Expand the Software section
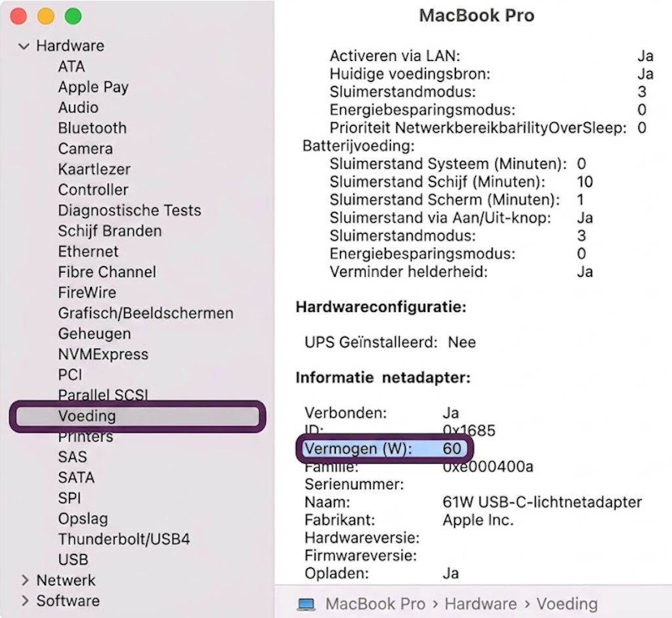The height and width of the screenshot is (618, 672). coord(25,601)
